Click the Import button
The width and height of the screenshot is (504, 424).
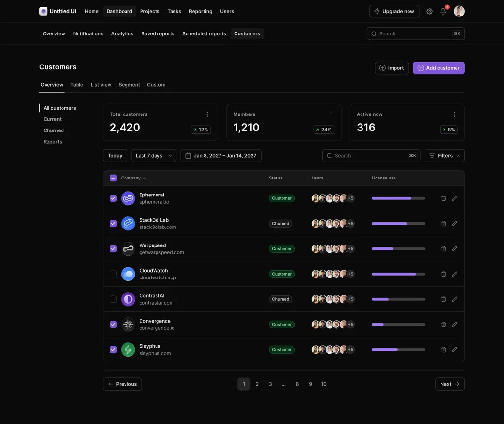[392, 68]
